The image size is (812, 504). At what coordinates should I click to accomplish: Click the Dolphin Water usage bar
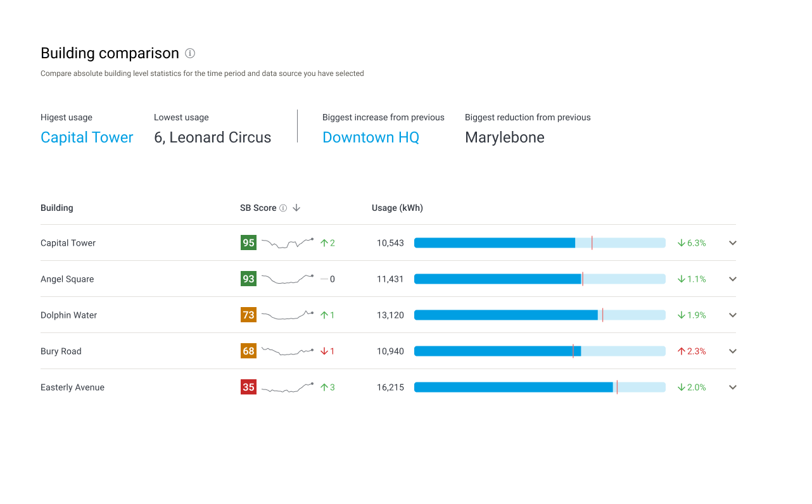coord(540,315)
